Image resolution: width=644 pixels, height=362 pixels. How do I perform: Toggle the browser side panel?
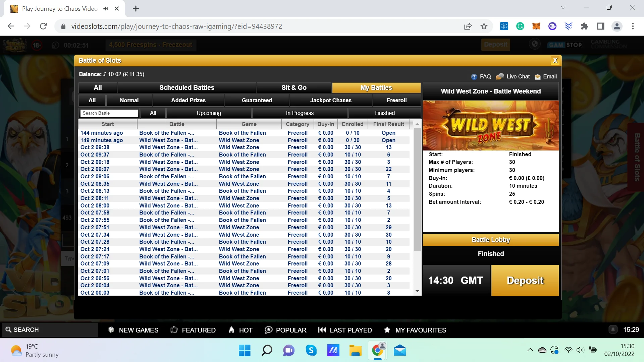pos(601,26)
